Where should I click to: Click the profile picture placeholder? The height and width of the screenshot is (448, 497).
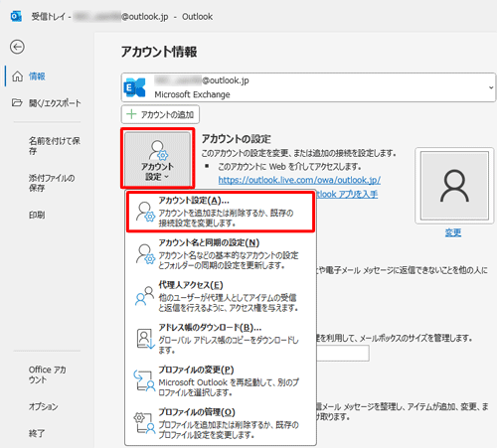[x=454, y=186]
